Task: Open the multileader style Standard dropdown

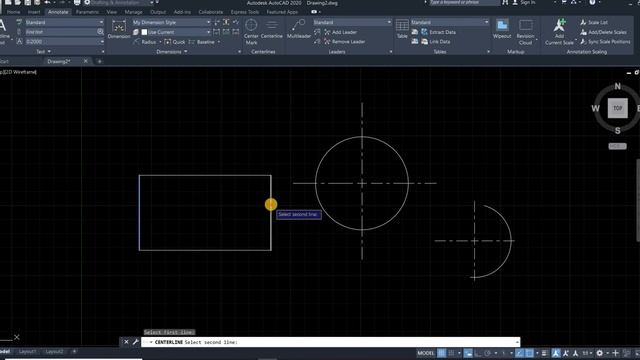Action: (353, 22)
